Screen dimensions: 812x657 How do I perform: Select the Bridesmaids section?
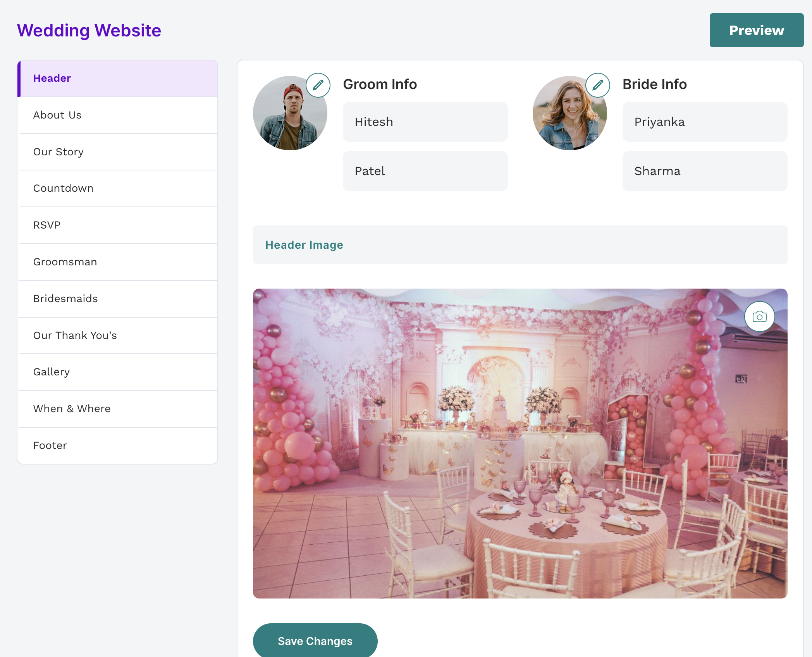117,299
